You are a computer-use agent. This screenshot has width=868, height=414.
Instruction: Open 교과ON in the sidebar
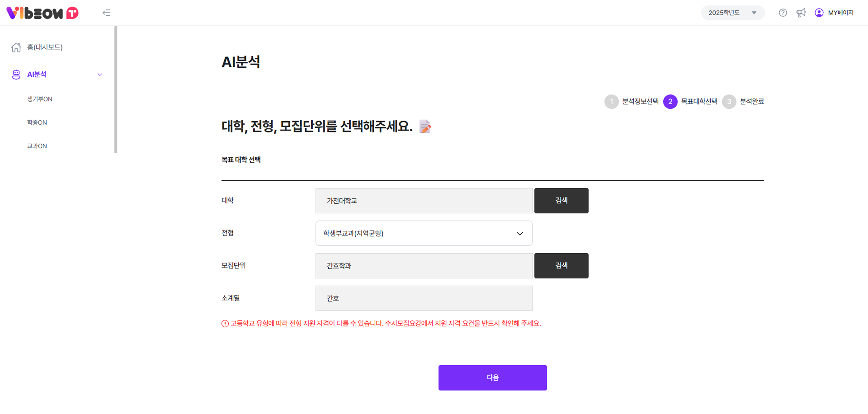coord(37,146)
